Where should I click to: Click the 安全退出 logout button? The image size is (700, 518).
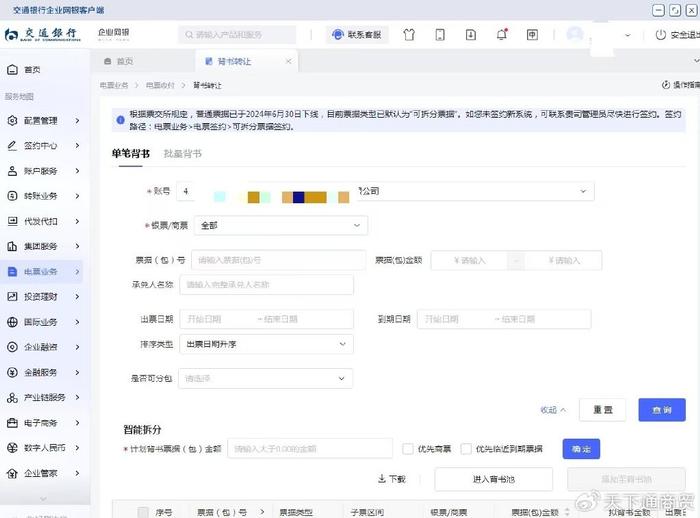(x=677, y=35)
